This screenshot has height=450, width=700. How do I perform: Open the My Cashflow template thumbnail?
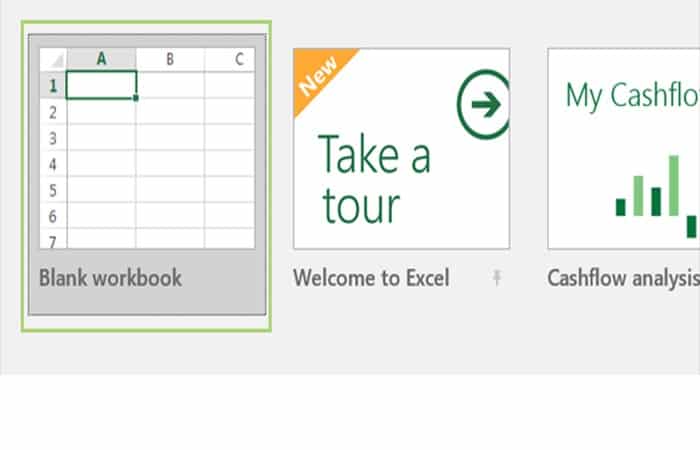pyautogui.click(x=624, y=149)
